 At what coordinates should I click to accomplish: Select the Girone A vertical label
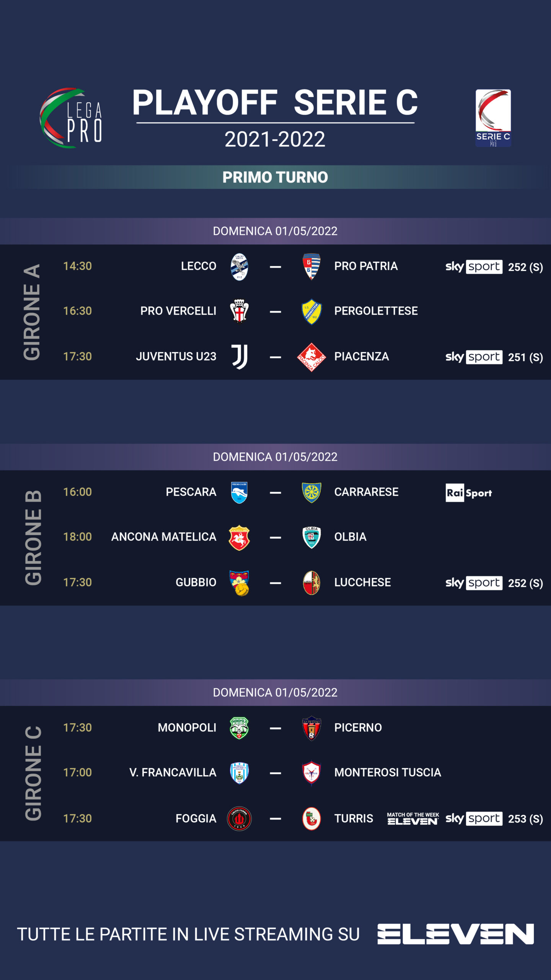32,312
